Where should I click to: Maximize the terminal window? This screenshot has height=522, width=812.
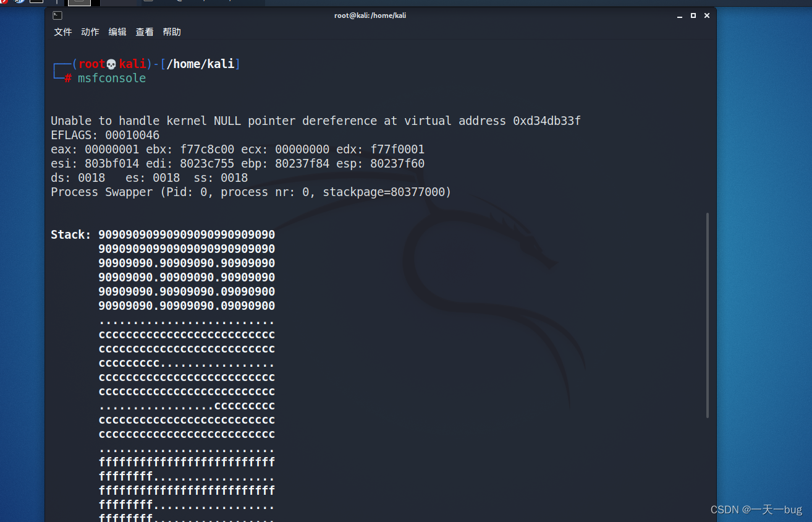(x=693, y=15)
